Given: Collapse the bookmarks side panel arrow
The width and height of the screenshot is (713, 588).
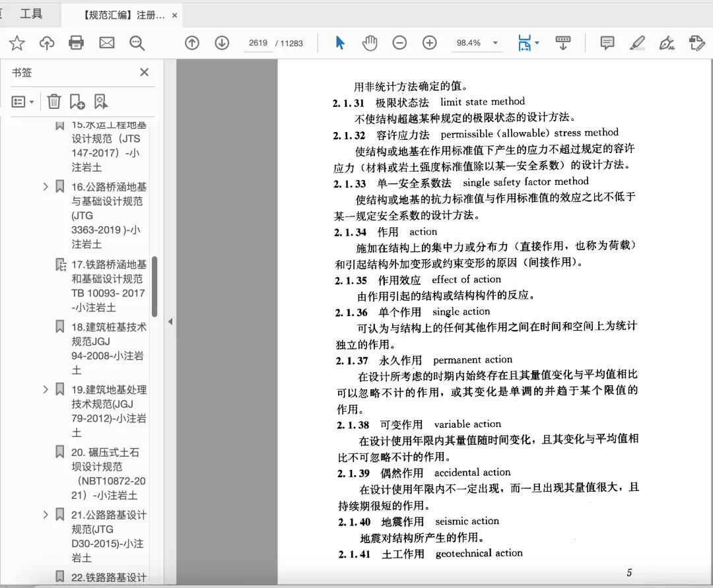Looking at the screenshot, I should [170, 322].
